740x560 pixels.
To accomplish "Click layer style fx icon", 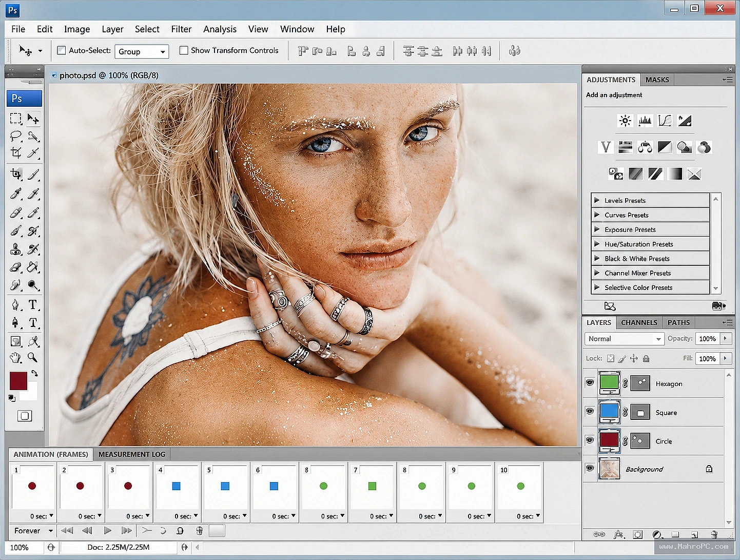I will click(619, 534).
